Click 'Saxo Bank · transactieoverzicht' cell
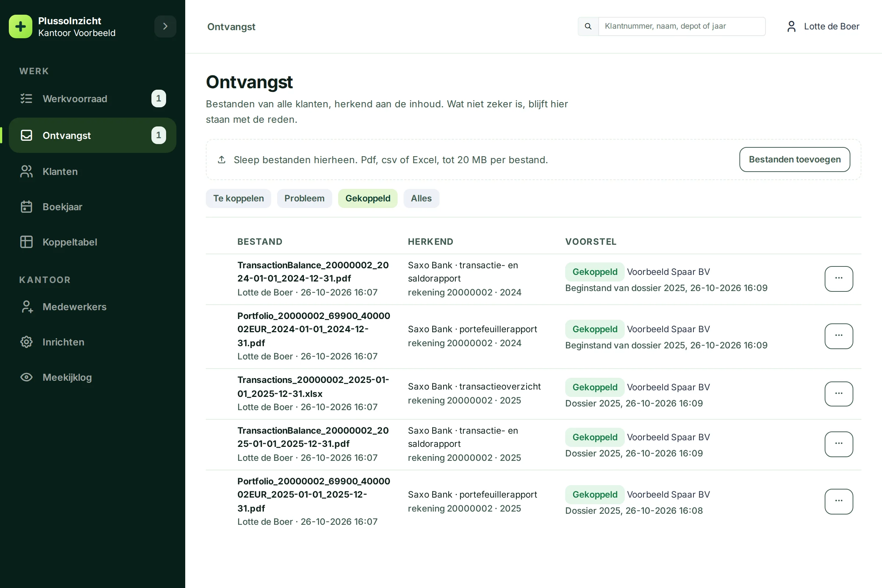The image size is (882, 588). (x=474, y=386)
